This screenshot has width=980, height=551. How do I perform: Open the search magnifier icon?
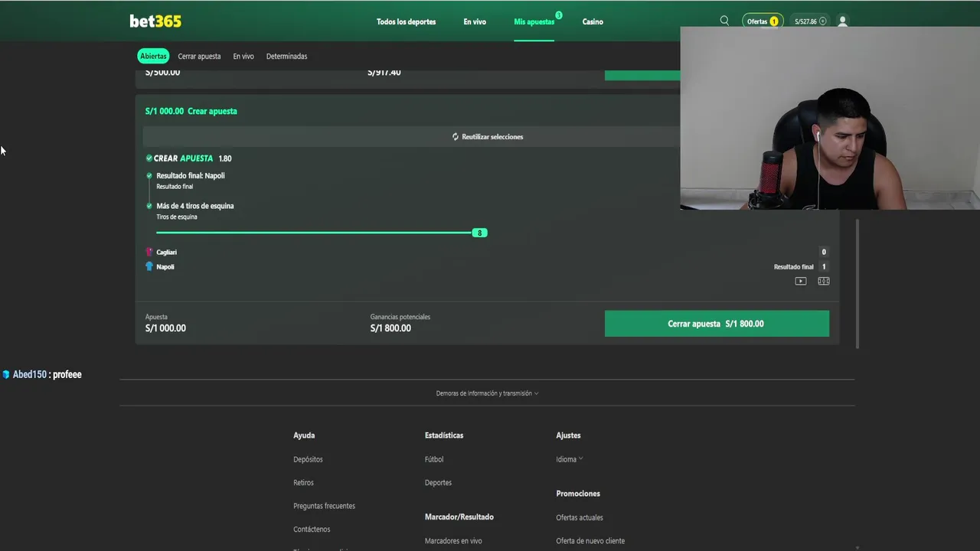click(x=724, y=21)
